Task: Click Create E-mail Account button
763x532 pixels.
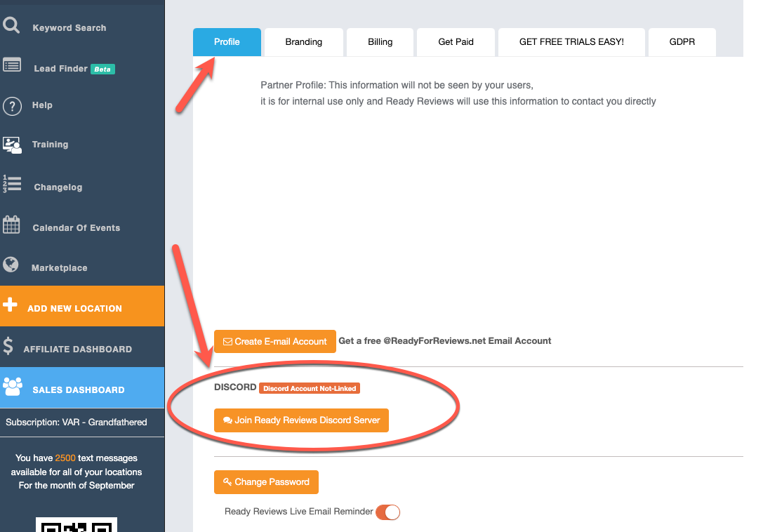Action: (274, 342)
